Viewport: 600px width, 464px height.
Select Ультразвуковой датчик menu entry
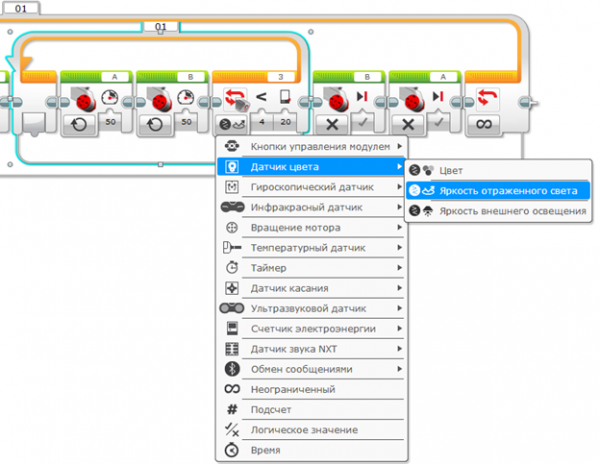[311, 309]
